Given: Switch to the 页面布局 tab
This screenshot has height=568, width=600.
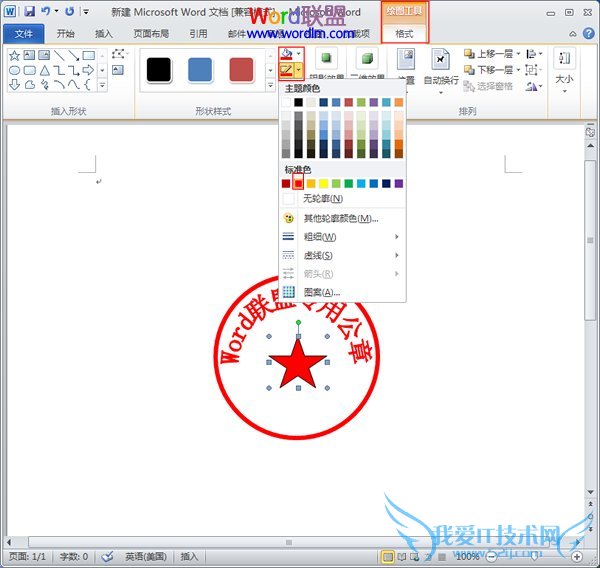Looking at the screenshot, I should point(151,34).
